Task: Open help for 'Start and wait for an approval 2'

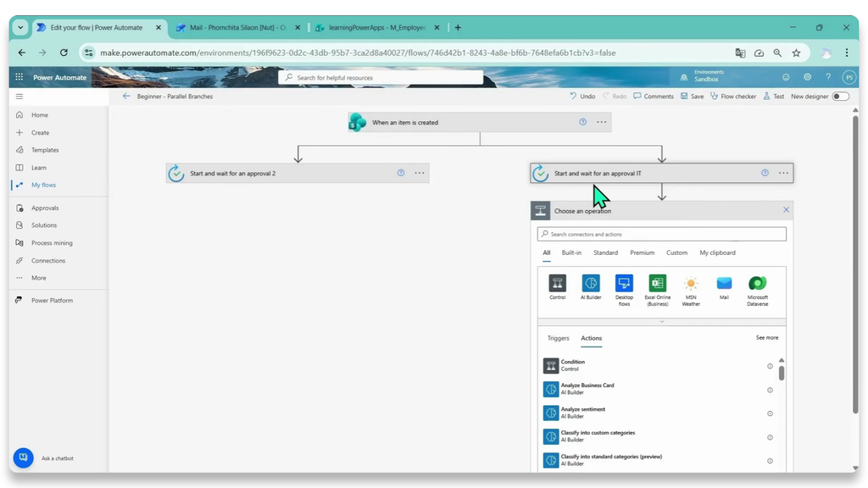Action: pyautogui.click(x=401, y=173)
